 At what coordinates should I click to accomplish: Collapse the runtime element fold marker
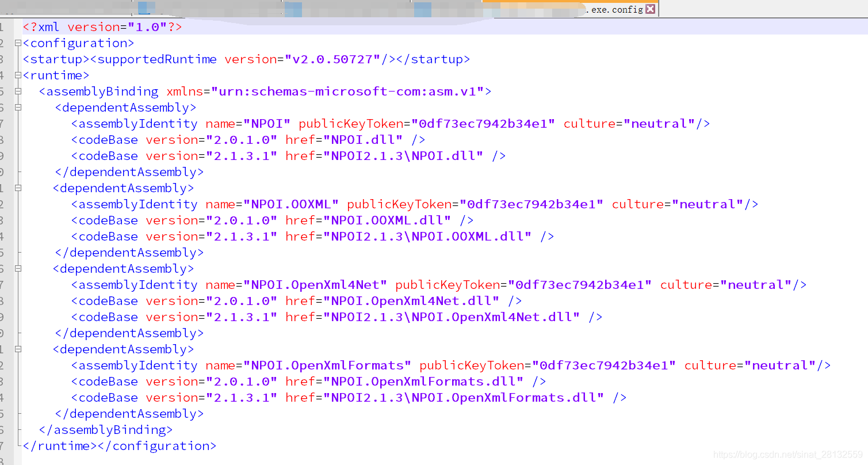[x=18, y=75]
